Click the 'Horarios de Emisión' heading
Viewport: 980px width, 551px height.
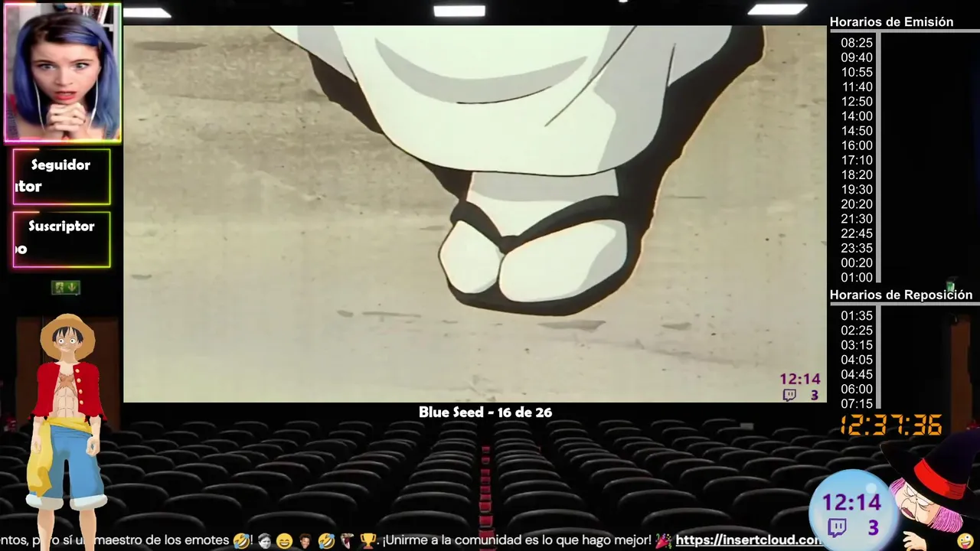click(x=891, y=22)
